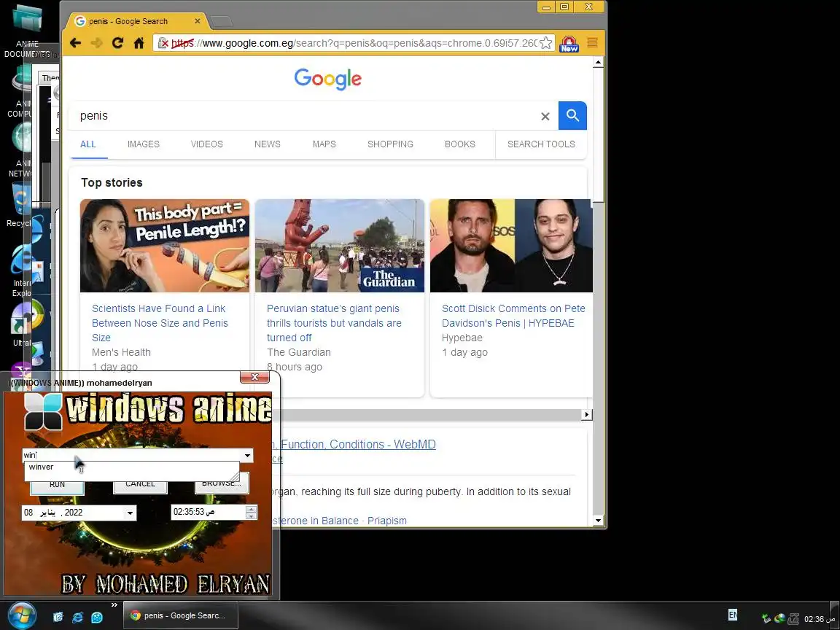Show the taskbar clock 02:36

point(819,619)
